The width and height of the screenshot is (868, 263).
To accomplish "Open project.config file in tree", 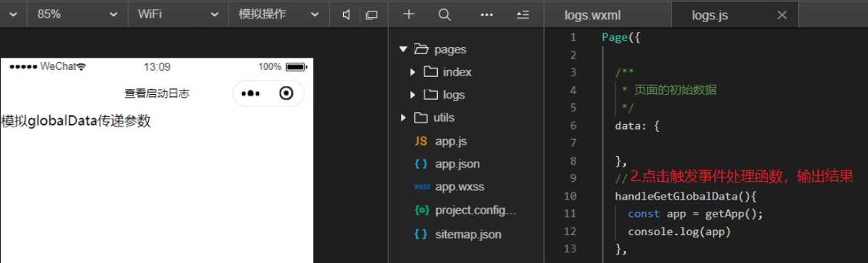I will (466, 210).
